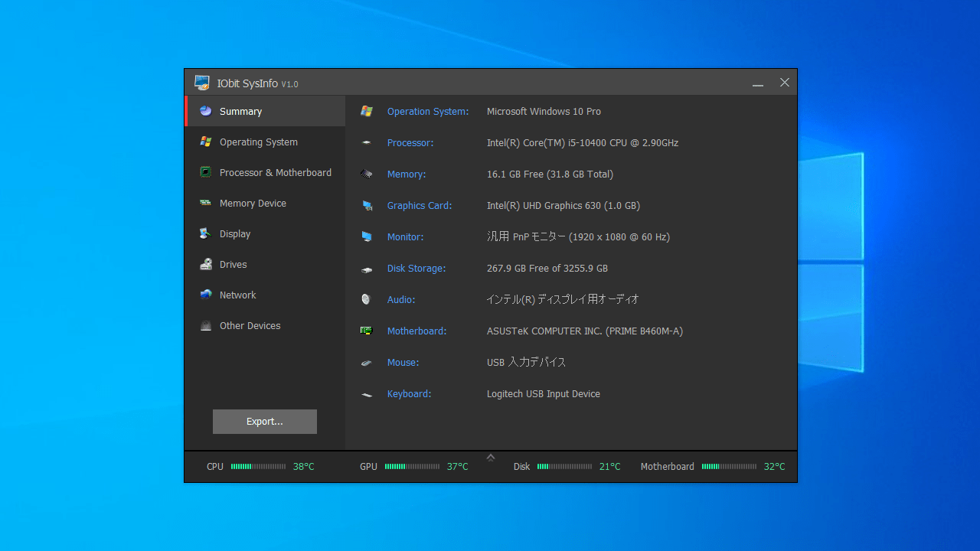The image size is (980, 551).
Task: Click the Monitor: label link
Action: tap(406, 236)
